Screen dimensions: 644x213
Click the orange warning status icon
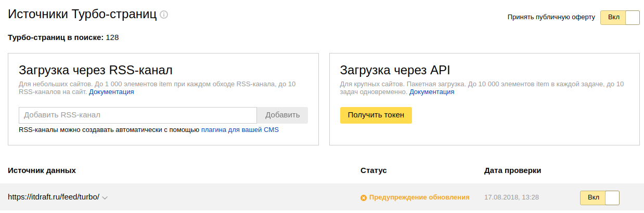tap(364, 197)
